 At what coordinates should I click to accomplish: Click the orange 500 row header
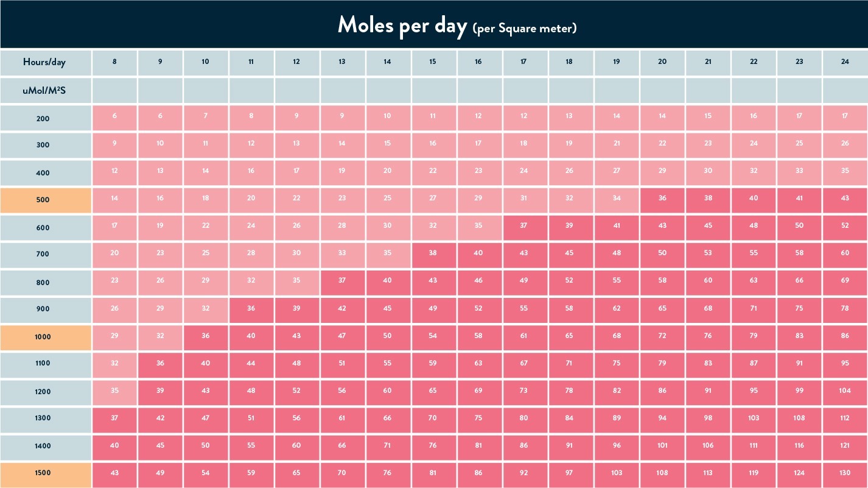click(x=46, y=200)
